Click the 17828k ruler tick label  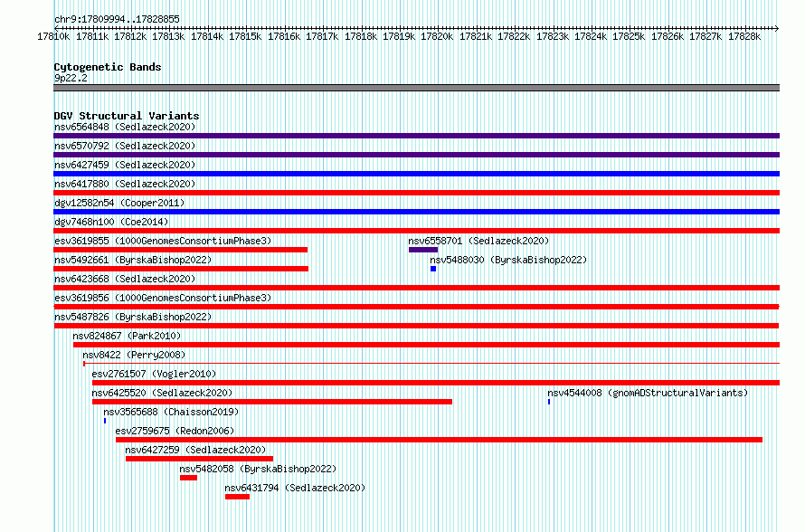tap(744, 36)
